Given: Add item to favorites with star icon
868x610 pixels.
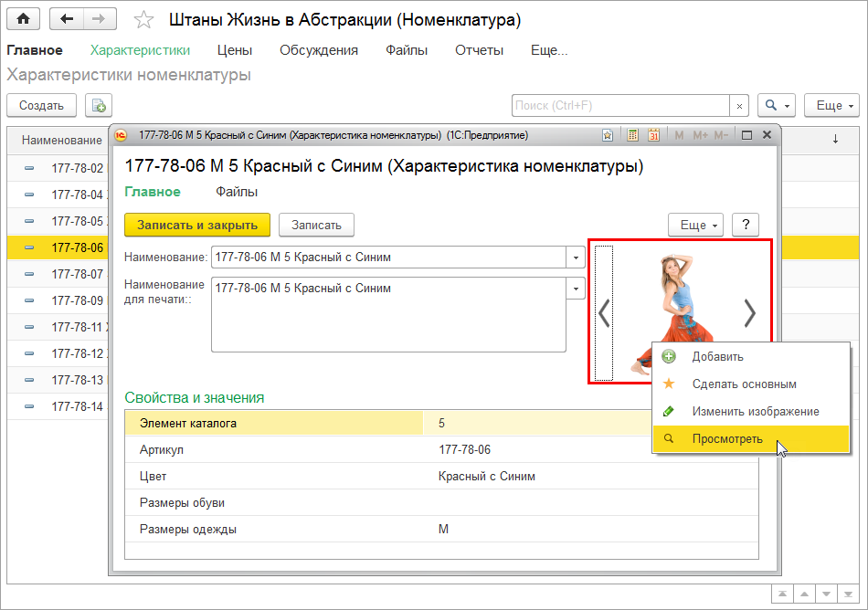Looking at the screenshot, I should [x=143, y=19].
